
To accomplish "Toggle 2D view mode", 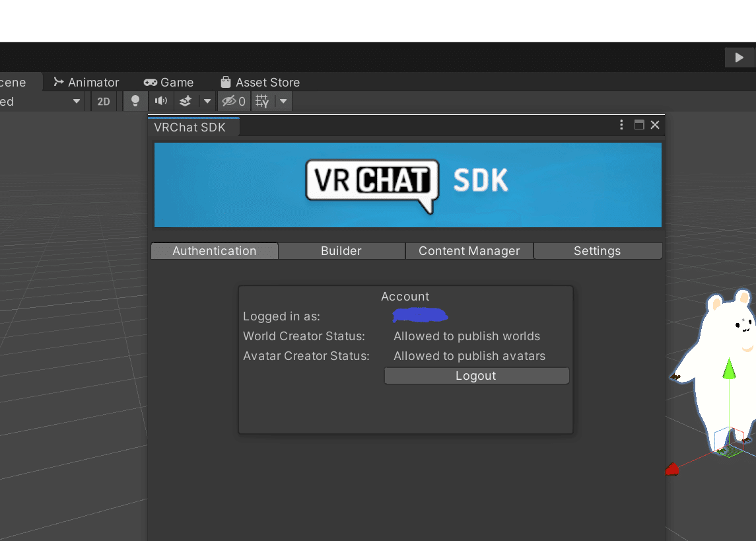I will pyautogui.click(x=104, y=101).
